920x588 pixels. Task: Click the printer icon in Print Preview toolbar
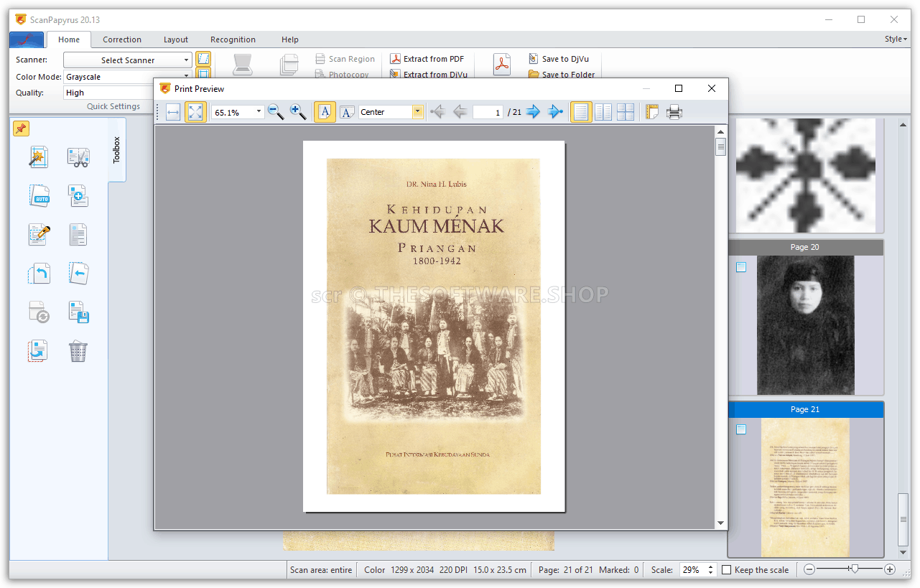674,112
